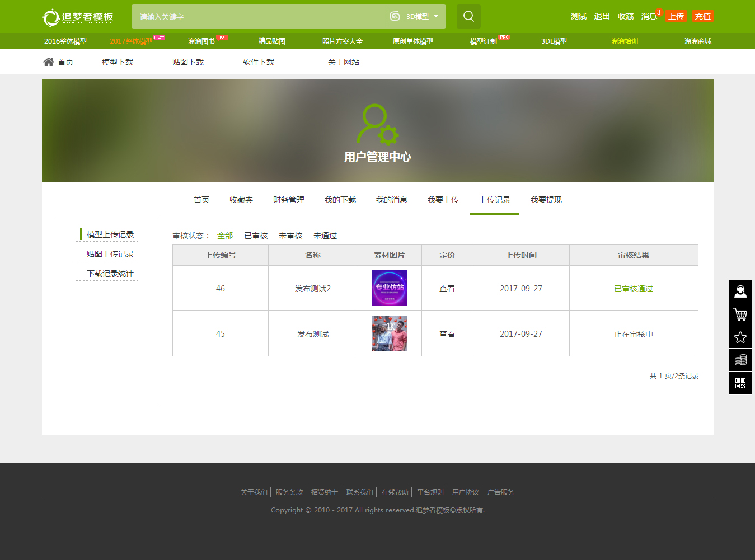Filter records by 未审核 status
Screen dimensions: 755x560
tap(290, 236)
